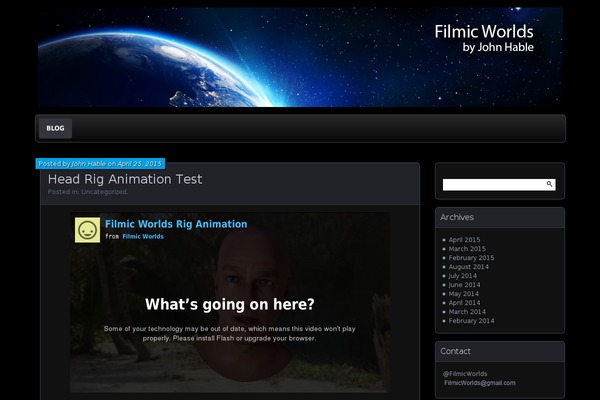
Task: Open the February 2014 archive
Action: coord(471,321)
